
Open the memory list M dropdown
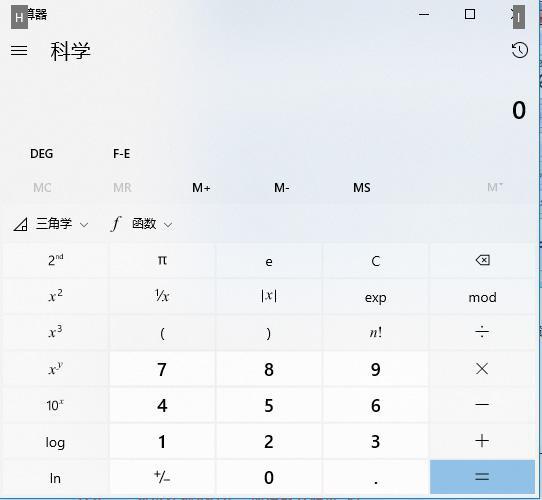(495, 187)
